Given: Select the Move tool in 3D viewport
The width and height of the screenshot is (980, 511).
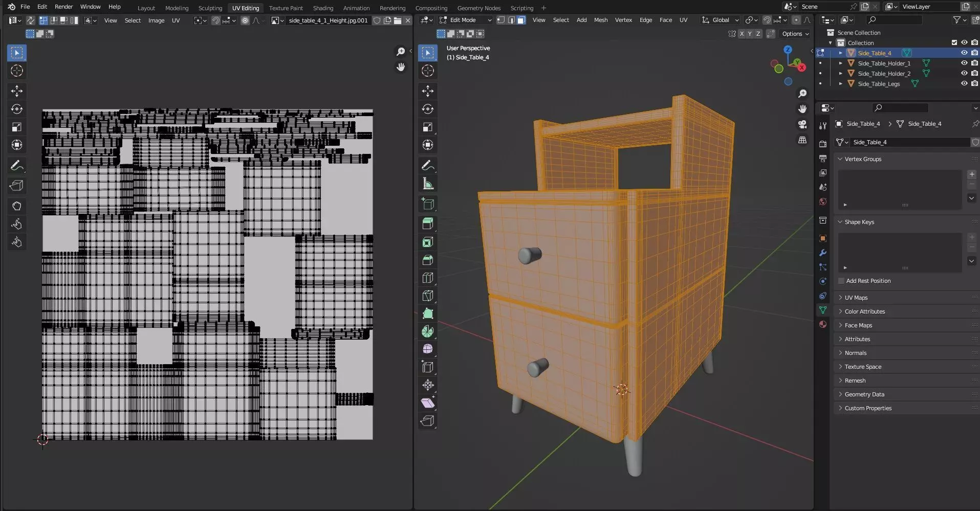Looking at the screenshot, I should [428, 91].
